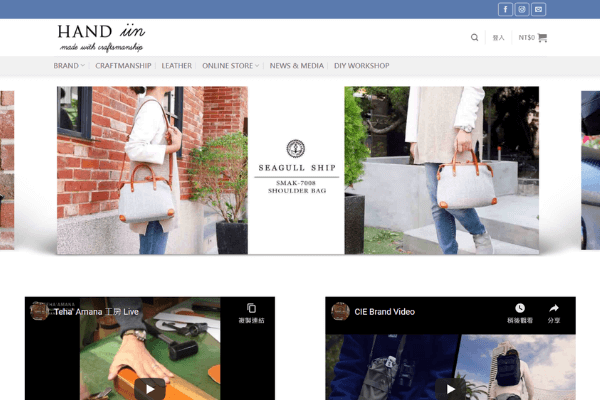Open the shopping cart icon
This screenshot has height=400, width=600.
click(x=542, y=38)
